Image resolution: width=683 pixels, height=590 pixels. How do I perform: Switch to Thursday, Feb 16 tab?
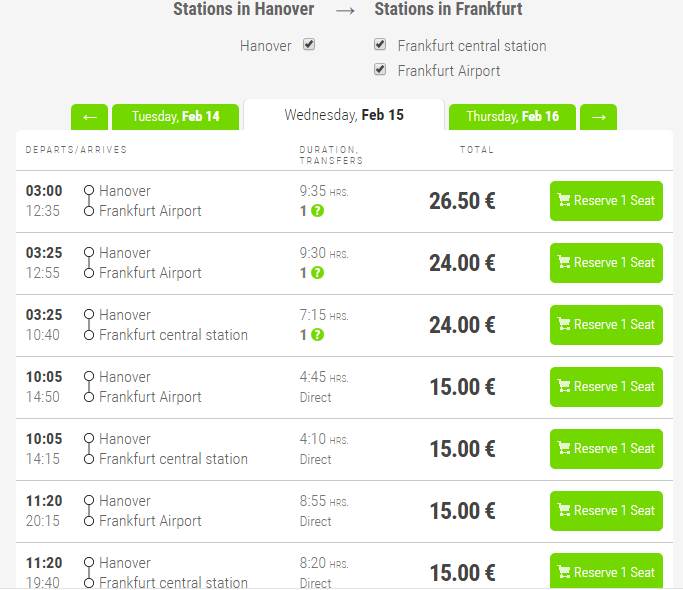[x=512, y=117]
